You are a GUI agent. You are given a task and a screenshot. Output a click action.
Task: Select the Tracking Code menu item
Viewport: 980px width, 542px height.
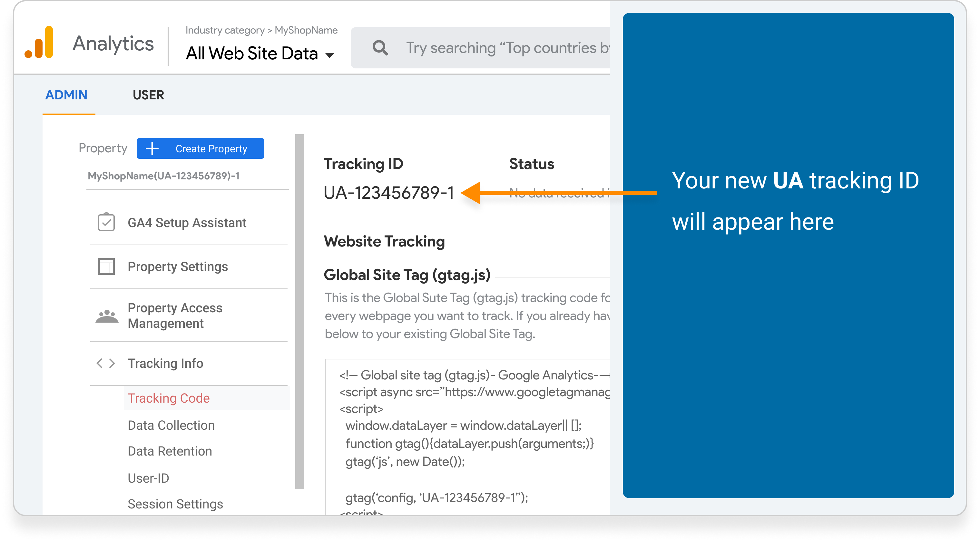[x=207, y=398]
